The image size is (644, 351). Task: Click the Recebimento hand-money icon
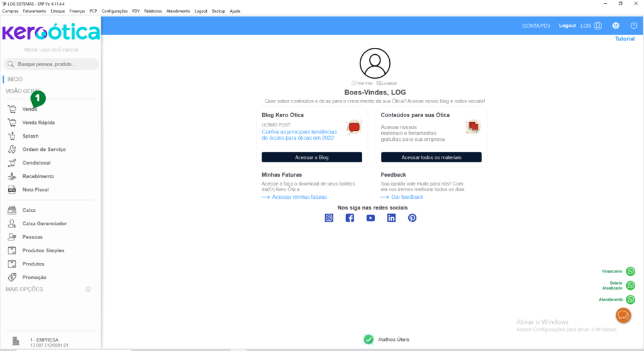click(x=12, y=176)
